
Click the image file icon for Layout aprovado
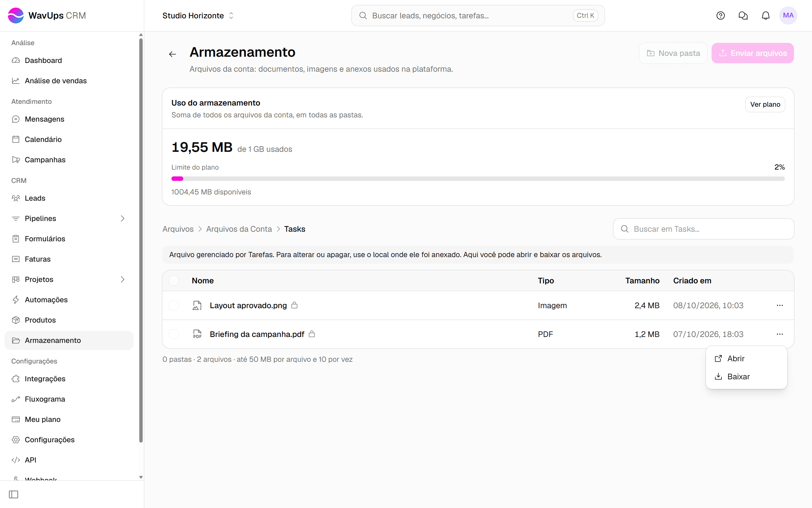(197, 305)
